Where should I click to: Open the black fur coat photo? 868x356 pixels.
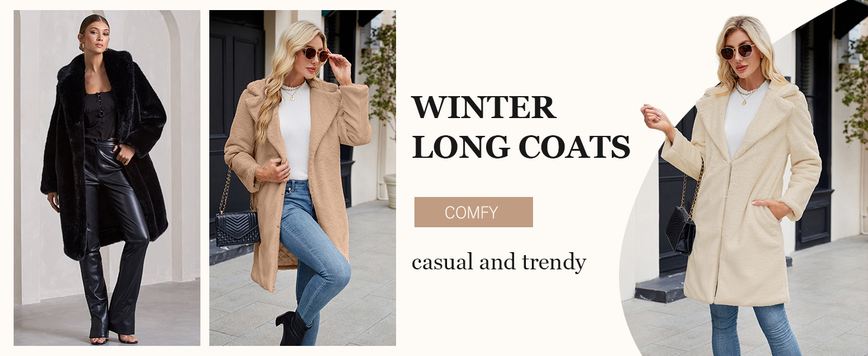[107, 178]
